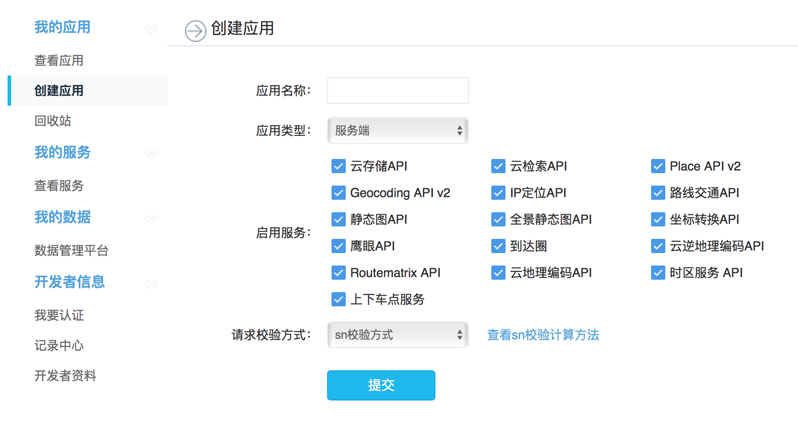Collapse the 我的应用 section chevron

coord(151,30)
